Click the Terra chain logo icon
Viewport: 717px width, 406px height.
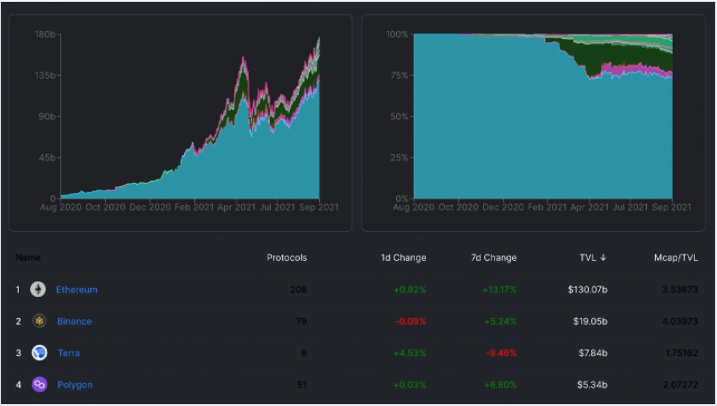[x=39, y=353]
